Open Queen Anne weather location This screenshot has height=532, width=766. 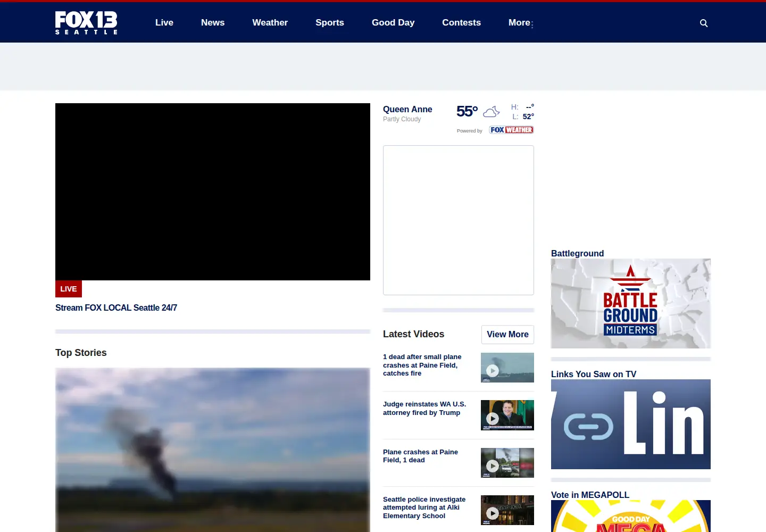pyautogui.click(x=407, y=109)
